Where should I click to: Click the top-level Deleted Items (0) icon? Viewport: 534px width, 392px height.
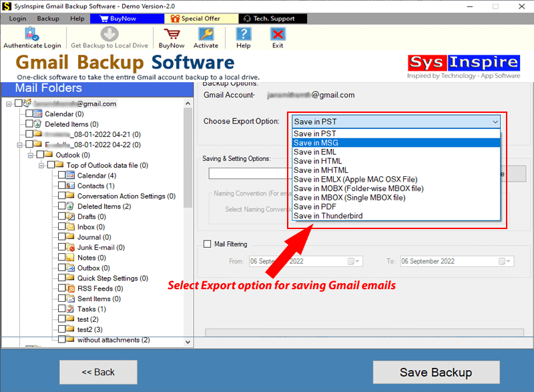click(x=38, y=124)
